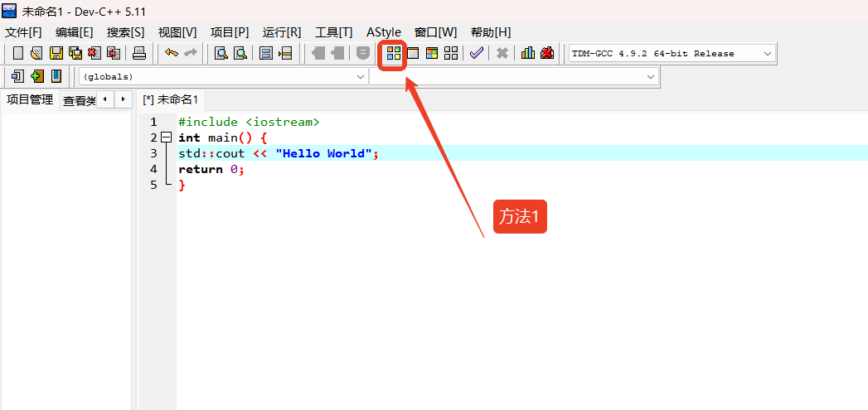
Task: Open the 编辑[E] menu
Action: 74,32
